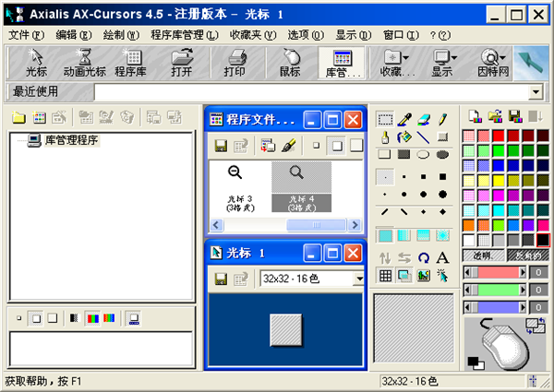Click new palette icon above color swatches
554x392 pixels.
pyautogui.click(x=476, y=116)
